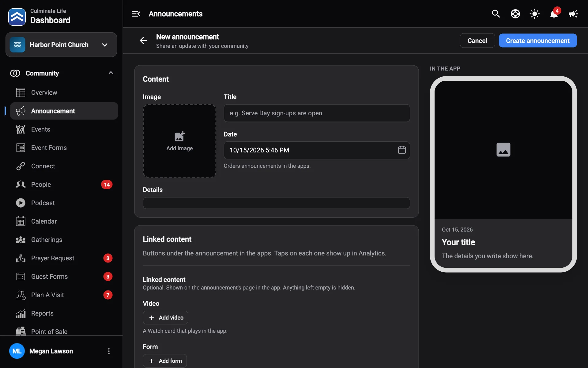Click the Add form button

coord(165,361)
